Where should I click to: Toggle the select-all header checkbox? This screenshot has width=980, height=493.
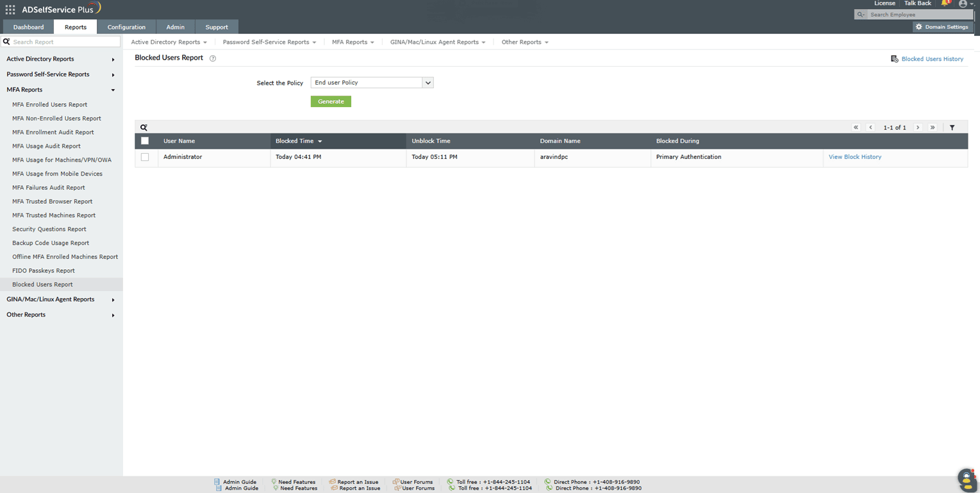(x=145, y=141)
